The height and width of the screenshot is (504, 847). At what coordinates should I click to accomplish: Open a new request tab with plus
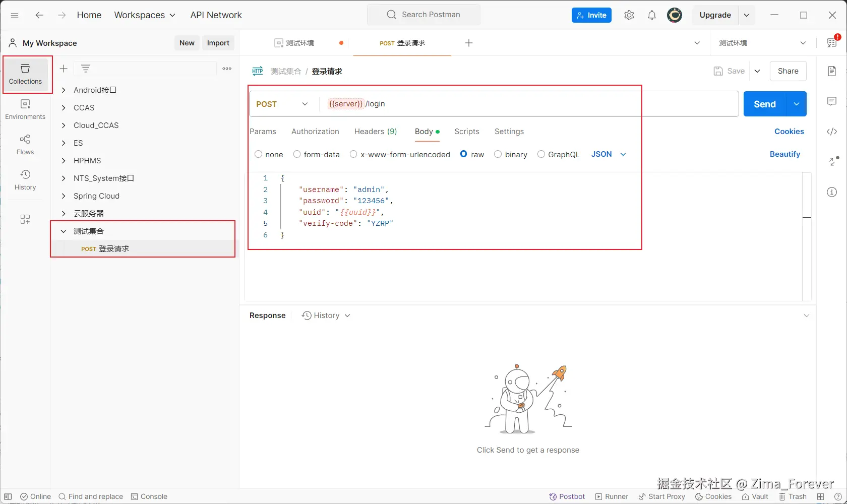coord(469,43)
